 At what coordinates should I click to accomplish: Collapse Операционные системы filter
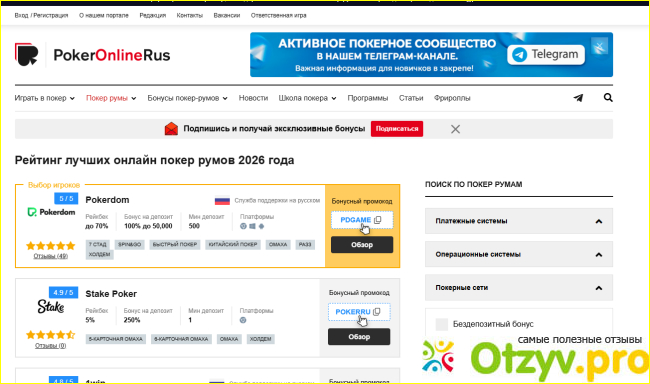click(519, 254)
